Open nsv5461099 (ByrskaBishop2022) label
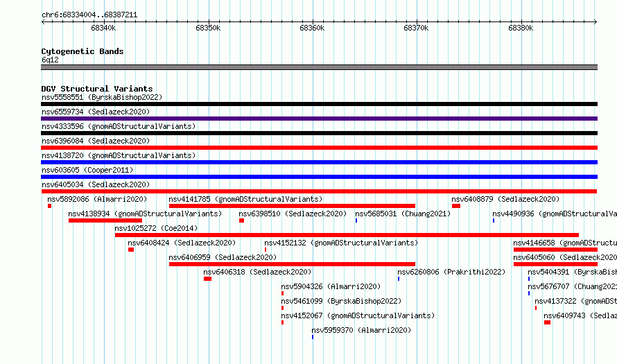This screenshot has height=364, width=617. click(x=341, y=301)
